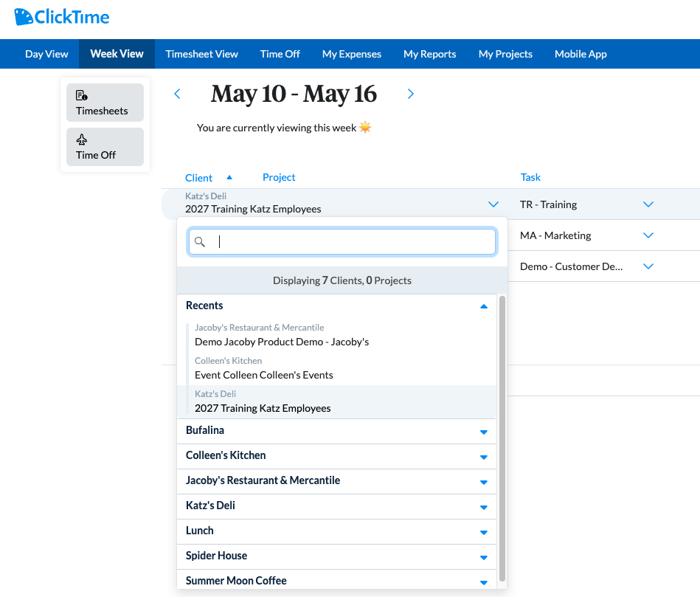
Task: Open Mobile App tab
Action: pos(581,54)
